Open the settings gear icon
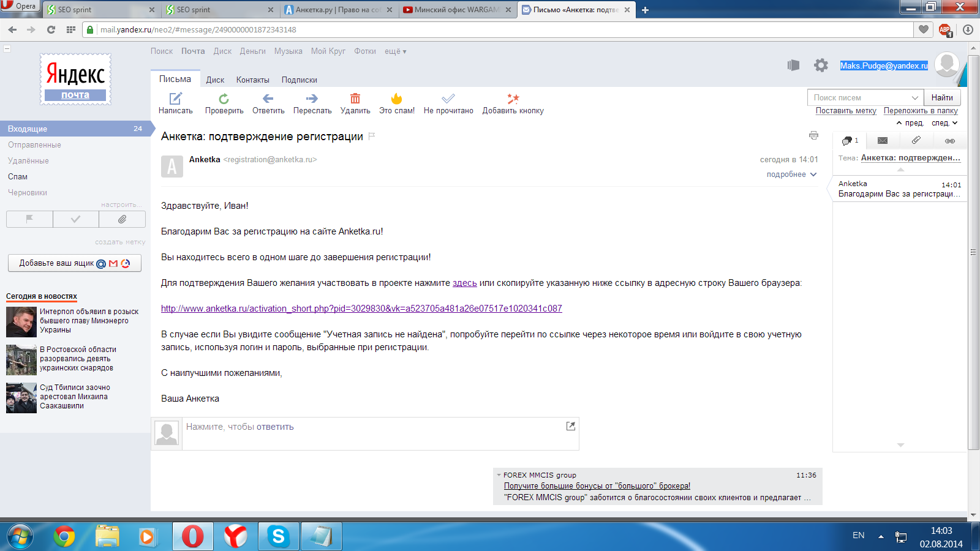The height and width of the screenshot is (551, 980). tap(821, 65)
